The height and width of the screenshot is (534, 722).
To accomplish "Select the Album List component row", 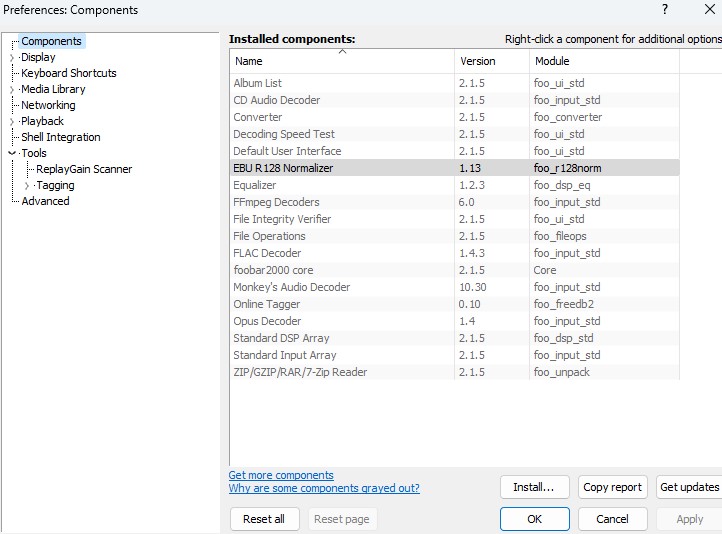I will tap(454, 83).
